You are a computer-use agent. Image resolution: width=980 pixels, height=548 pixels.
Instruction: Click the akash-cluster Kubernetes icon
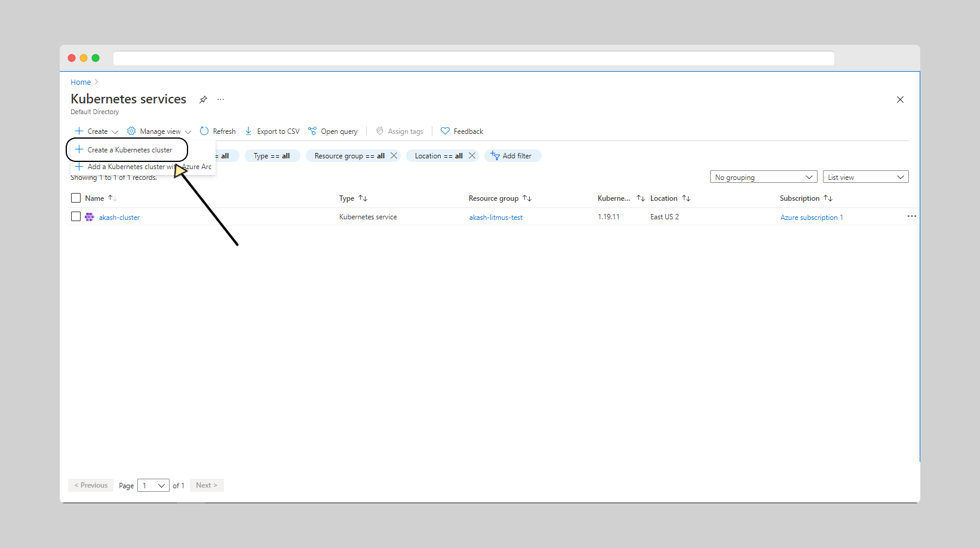tap(90, 217)
